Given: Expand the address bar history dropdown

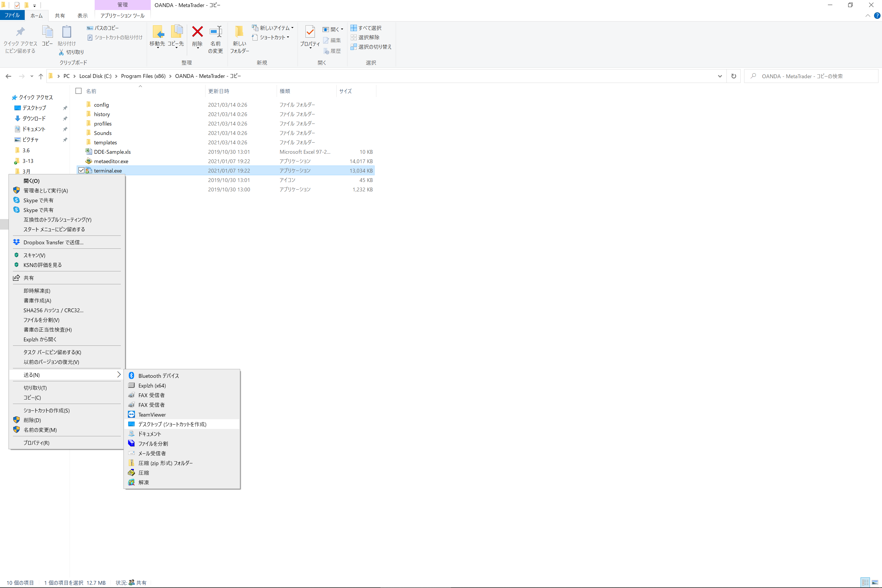Looking at the screenshot, I should point(720,76).
